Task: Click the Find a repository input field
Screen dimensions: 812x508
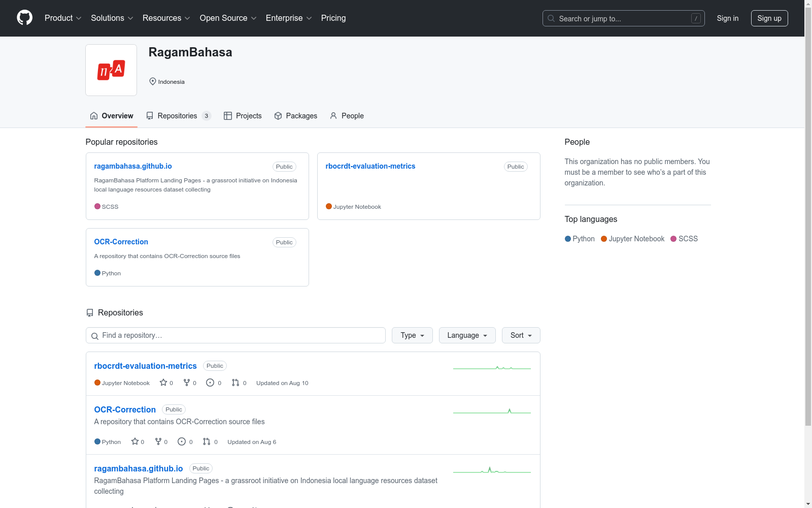Action: 235,335
